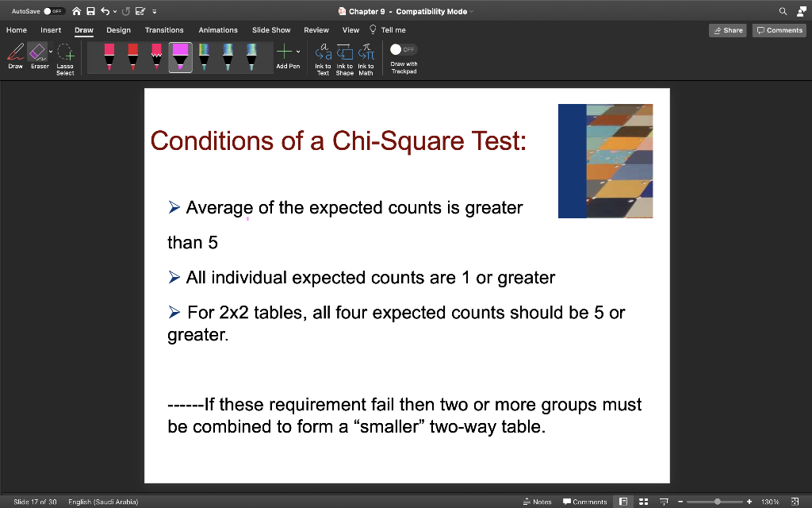
Task: Fit slide to window icon
Action: [x=795, y=502]
